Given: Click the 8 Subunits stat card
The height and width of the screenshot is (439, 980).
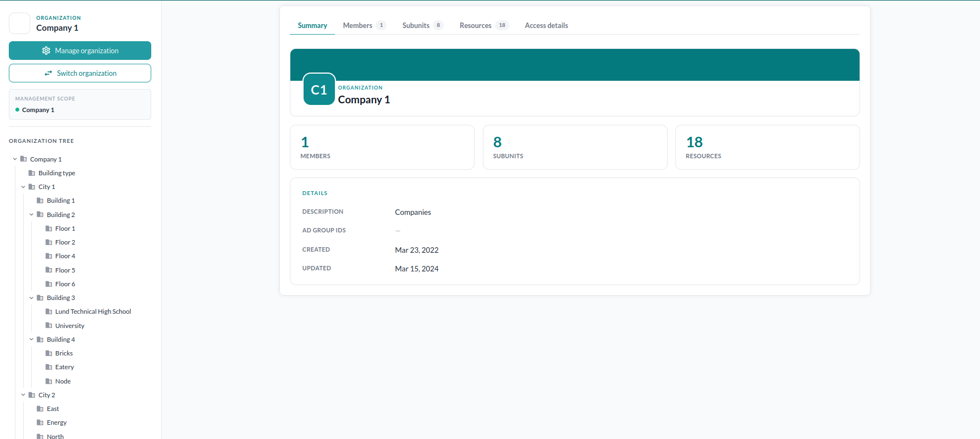Looking at the screenshot, I should click(x=575, y=147).
